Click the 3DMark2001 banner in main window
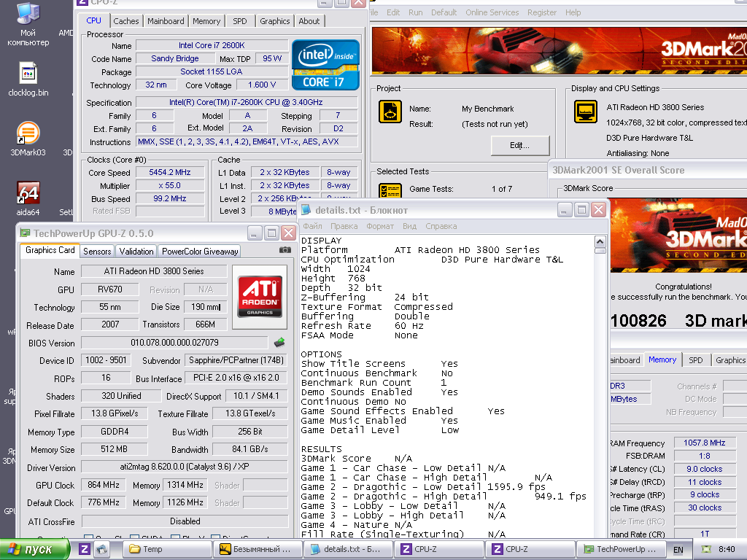 tap(560, 50)
